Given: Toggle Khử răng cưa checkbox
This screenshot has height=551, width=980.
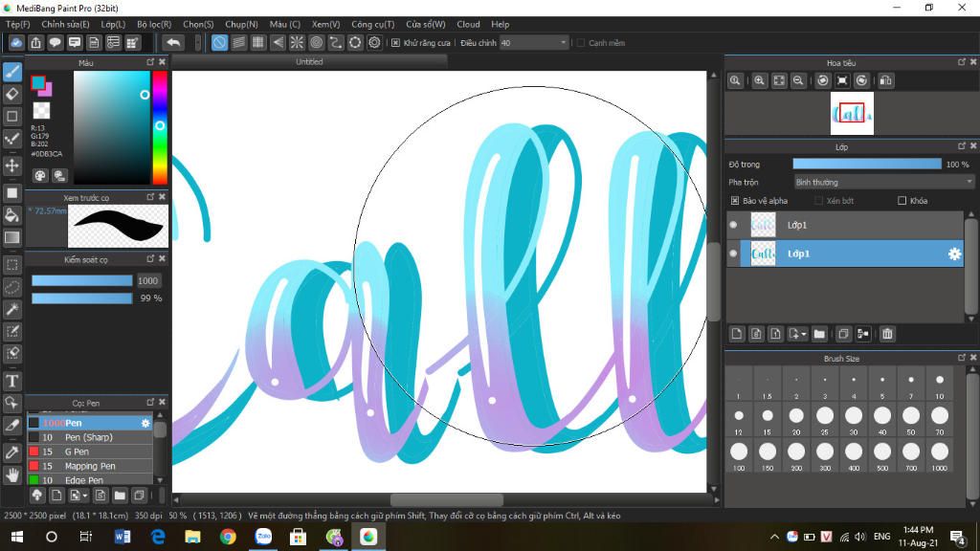Looking at the screenshot, I should pos(395,42).
